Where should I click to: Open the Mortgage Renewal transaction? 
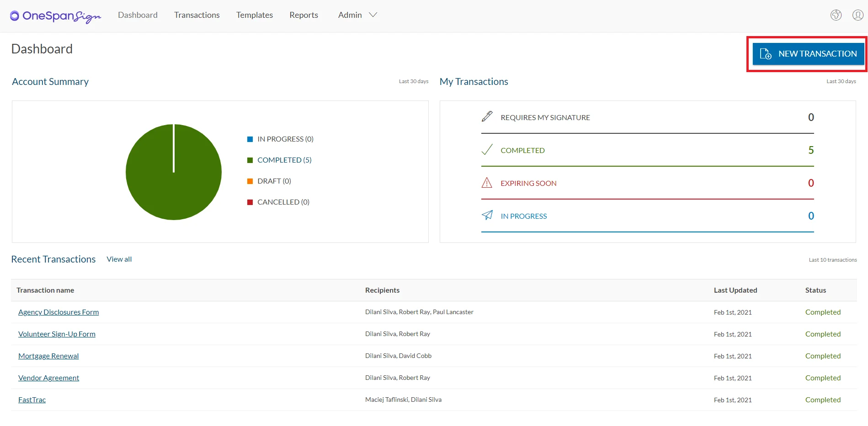[x=48, y=356]
